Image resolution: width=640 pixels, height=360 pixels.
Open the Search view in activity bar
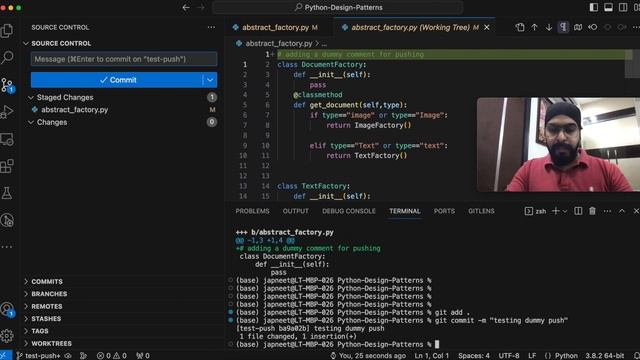[7, 58]
